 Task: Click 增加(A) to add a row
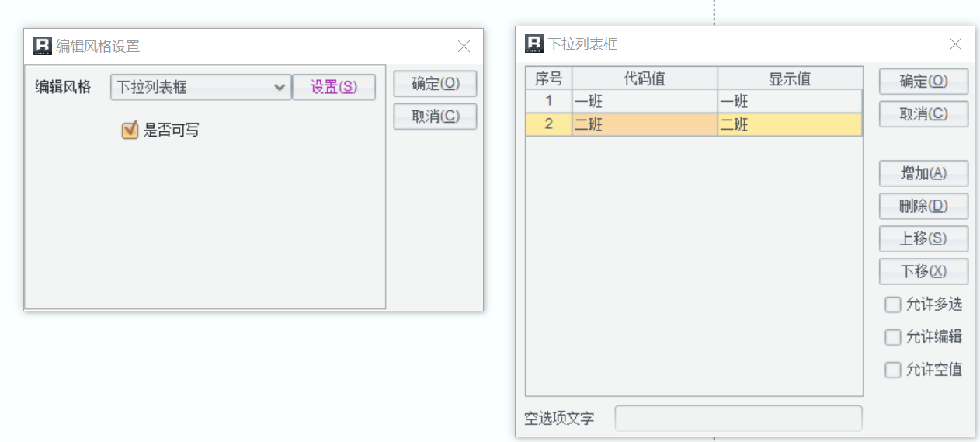click(923, 174)
